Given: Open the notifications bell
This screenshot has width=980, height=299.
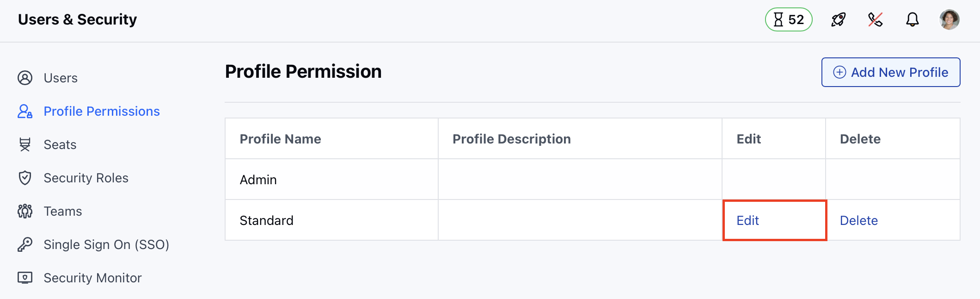Looking at the screenshot, I should (912, 19).
